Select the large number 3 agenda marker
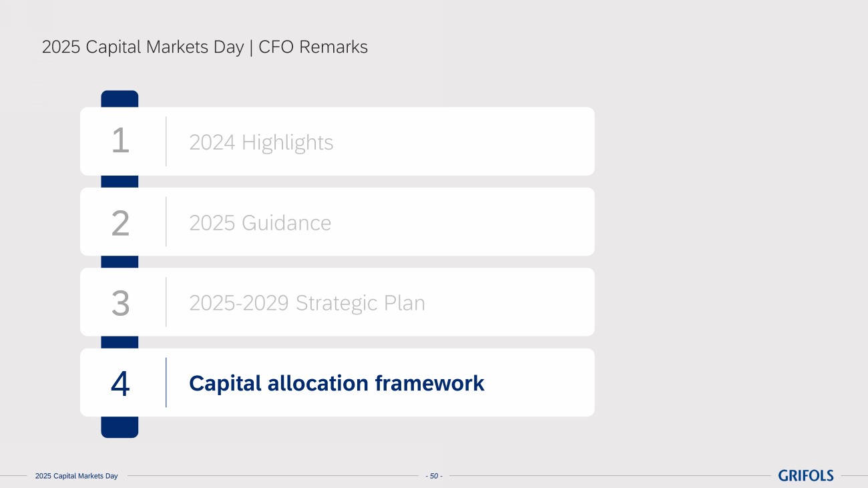The image size is (868, 488). pos(120,303)
